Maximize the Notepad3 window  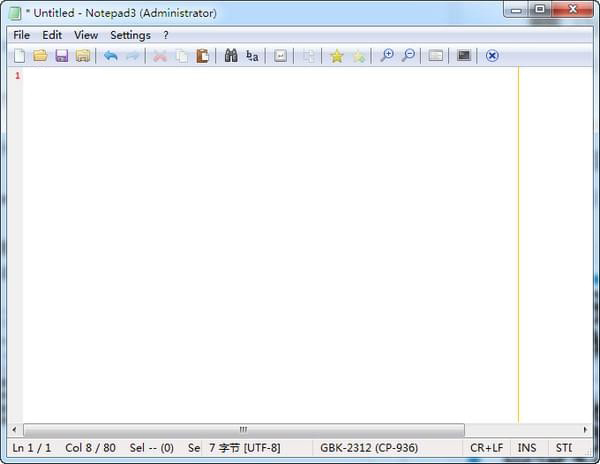(540, 10)
